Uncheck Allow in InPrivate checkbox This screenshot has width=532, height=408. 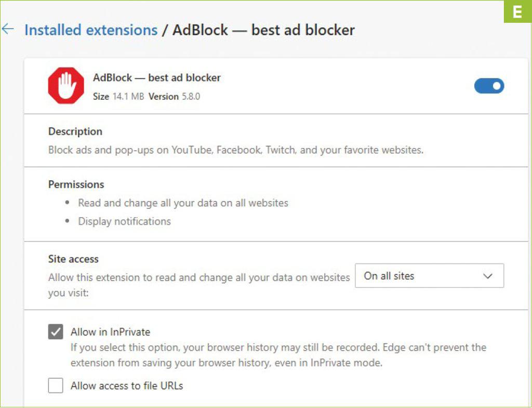56,332
